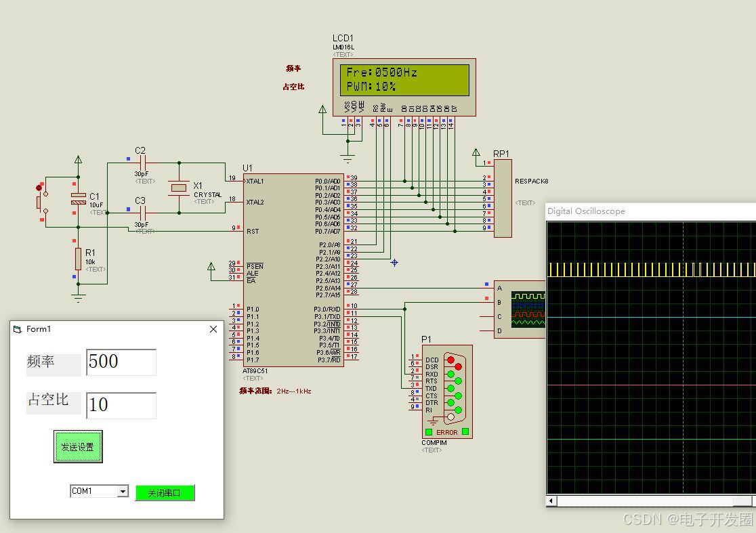
Task: Select the AT89C51 microcontroller U1
Action: (293, 270)
